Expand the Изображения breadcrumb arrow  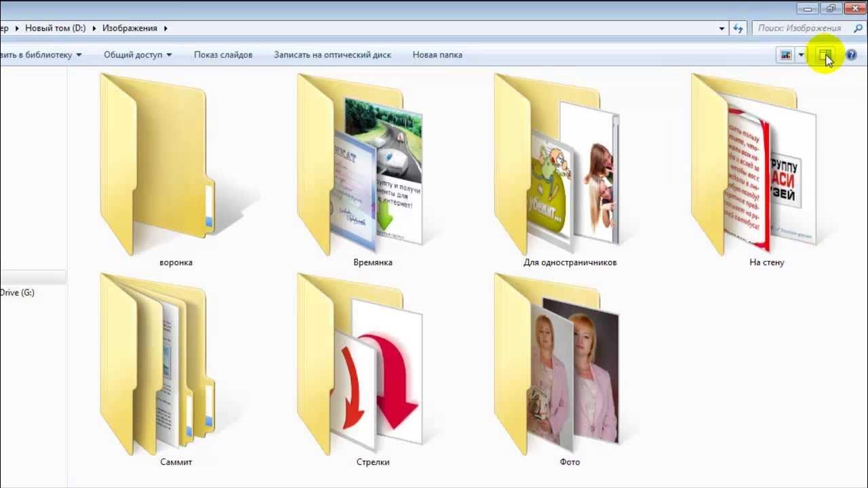point(165,28)
